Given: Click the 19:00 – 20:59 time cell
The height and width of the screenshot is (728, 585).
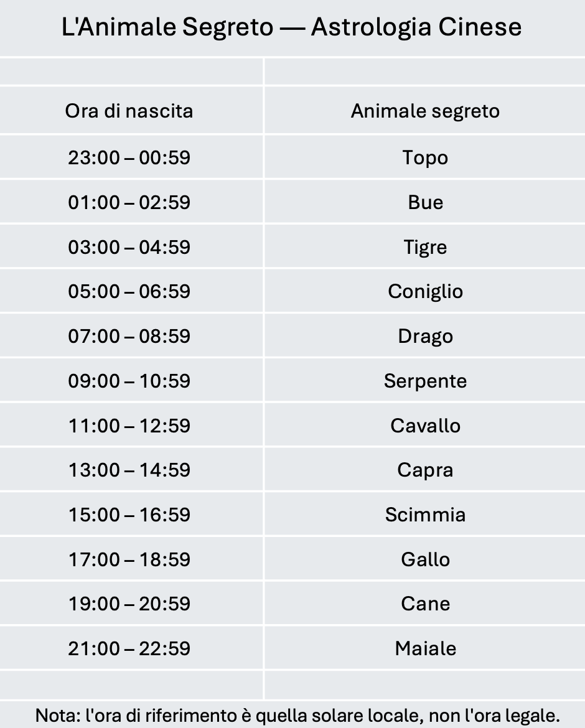Looking at the screenshot, I should 131,603.
